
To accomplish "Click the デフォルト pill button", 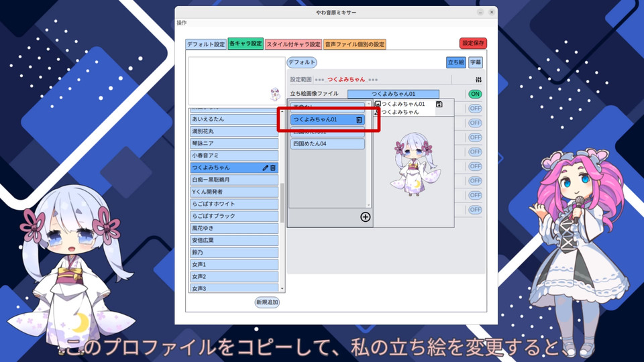I will click(301, 62).
